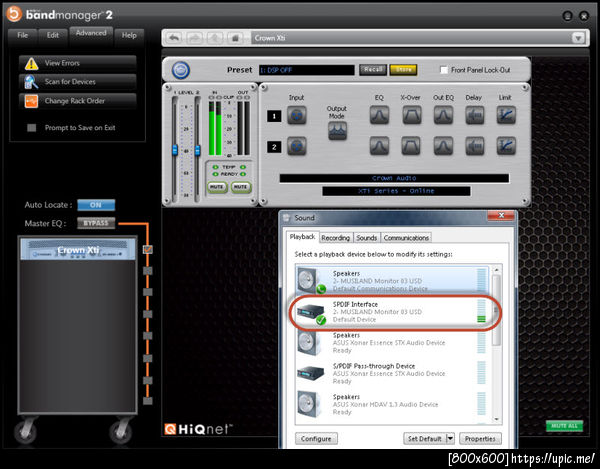This screenshot has height=469, width=600.
Task: Mute channel 2 with right MUTE button
Action: pyautogui.click(x=241, y=187)
